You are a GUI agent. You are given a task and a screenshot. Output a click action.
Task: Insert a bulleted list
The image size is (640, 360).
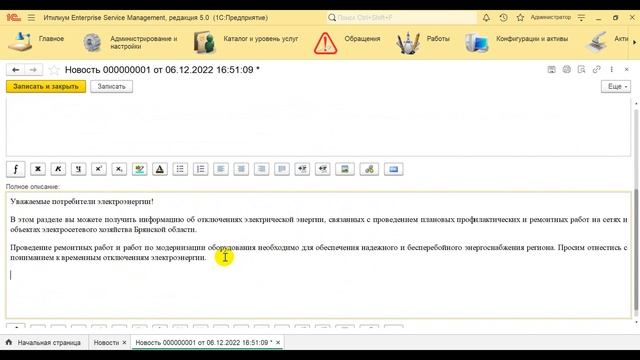pyautogui.click(x=180, y=169)
